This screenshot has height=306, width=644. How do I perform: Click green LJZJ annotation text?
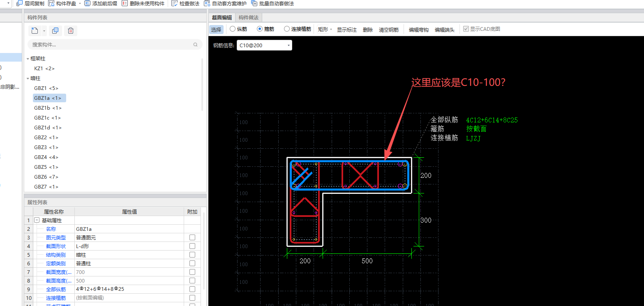click(473, 138)
